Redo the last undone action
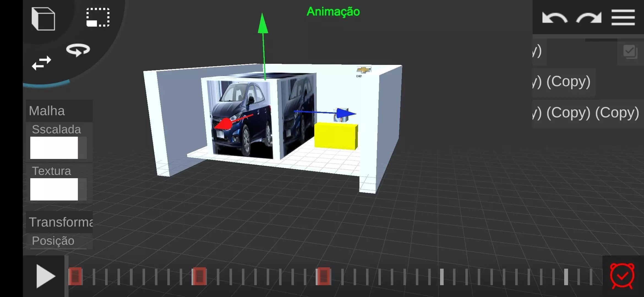The image size is (644, 297). (x=589, y=18)
